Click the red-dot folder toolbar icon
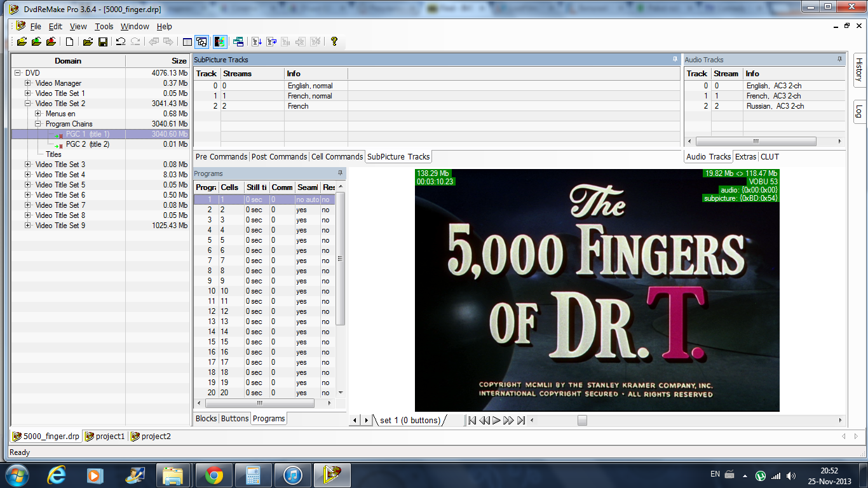Screen dimensions: 868x488 point(51,42)
